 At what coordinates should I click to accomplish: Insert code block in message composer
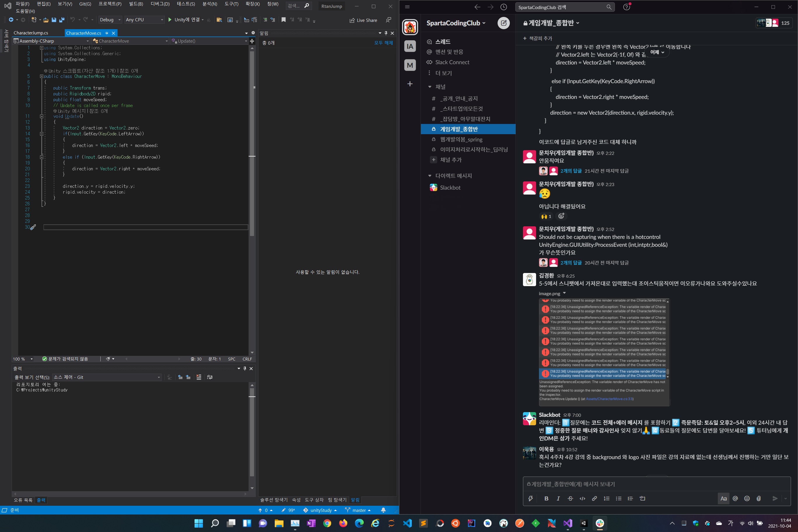(642, 498)
